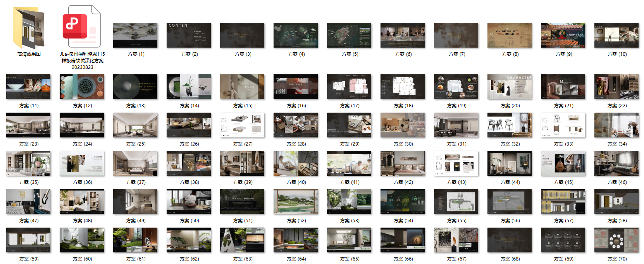Select image 方案 (20) labeled CHARACTER

pyautogui.click(x=510, y=87)
